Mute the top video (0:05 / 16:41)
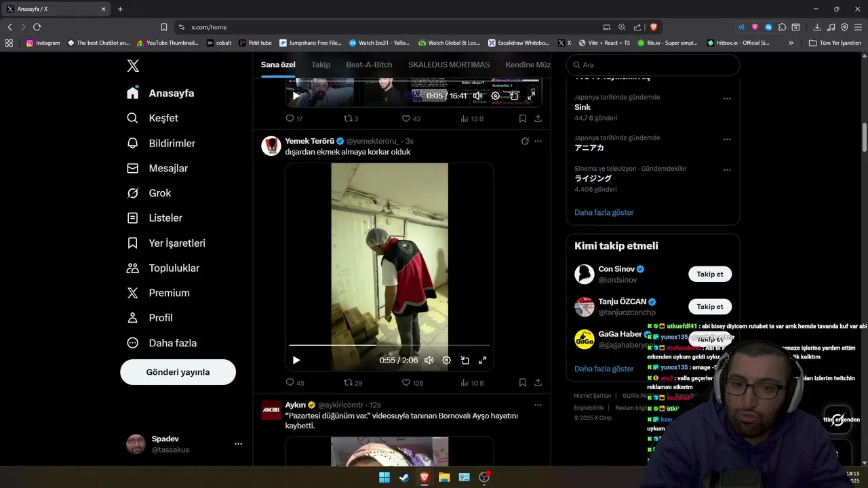Image resolution: width=868 pixels, height=488 pixels. tap(477, 96)
